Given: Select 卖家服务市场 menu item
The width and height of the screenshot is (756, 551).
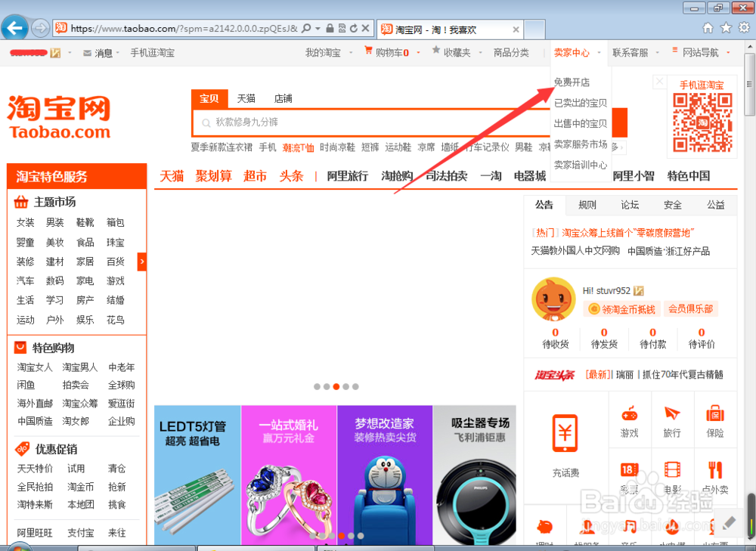Looking at the screenshot, I should (581, 144).
